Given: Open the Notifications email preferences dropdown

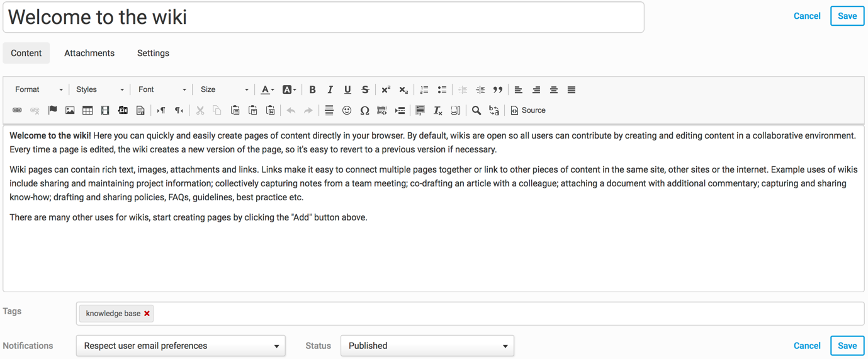Looking at the screenshot, I should click(181, 346).
